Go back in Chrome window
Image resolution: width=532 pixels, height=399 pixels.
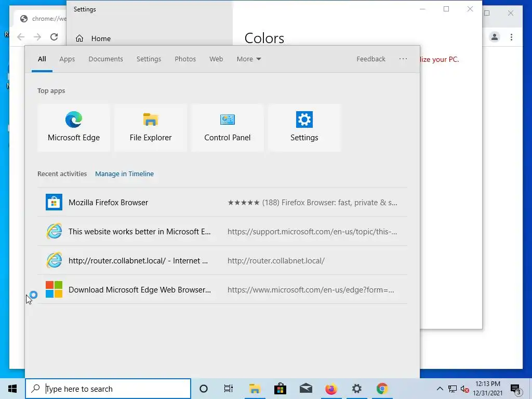21,37
